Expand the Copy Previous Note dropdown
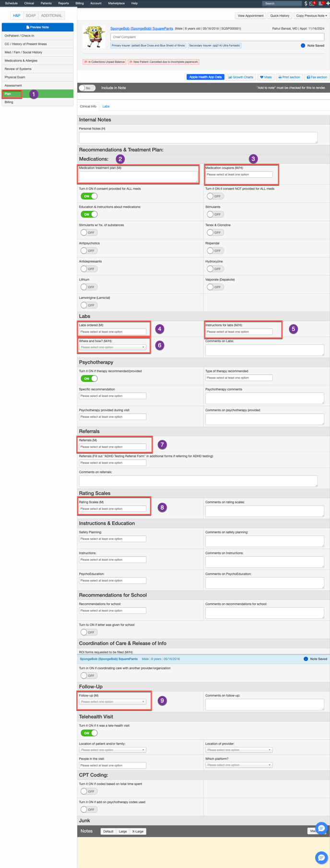330x868 pixels. [311, 15]
